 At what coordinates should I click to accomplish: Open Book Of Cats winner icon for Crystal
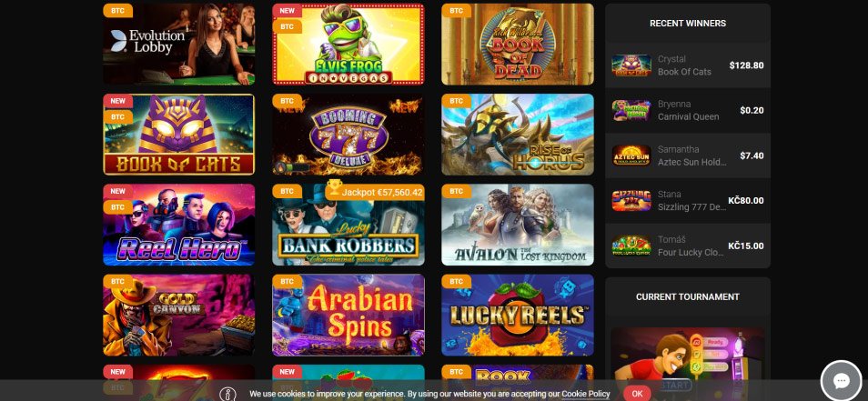(x=631, y=65)
